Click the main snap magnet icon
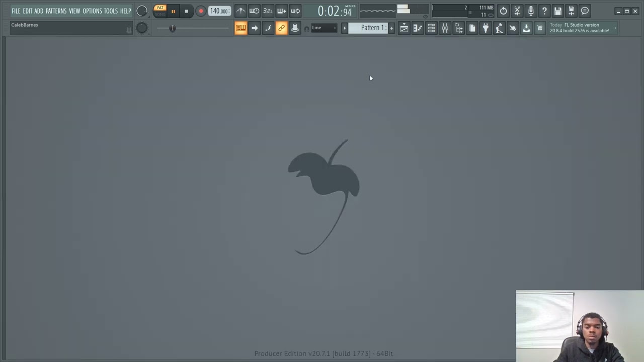Image resolution: width=644 pixels, height=362 pixels. (x=306, y=29)
